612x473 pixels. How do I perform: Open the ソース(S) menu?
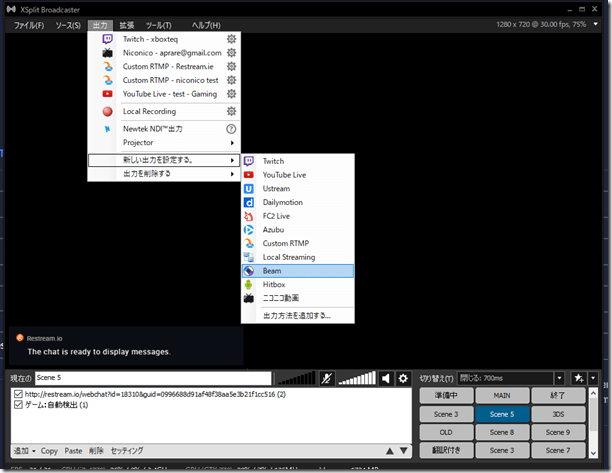pos(68,25)
